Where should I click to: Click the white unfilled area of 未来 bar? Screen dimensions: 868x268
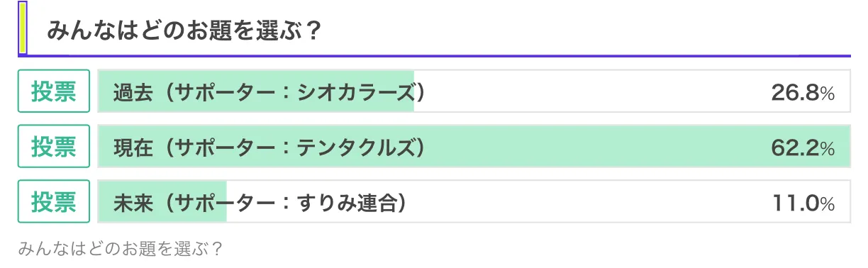coord(538,201)
